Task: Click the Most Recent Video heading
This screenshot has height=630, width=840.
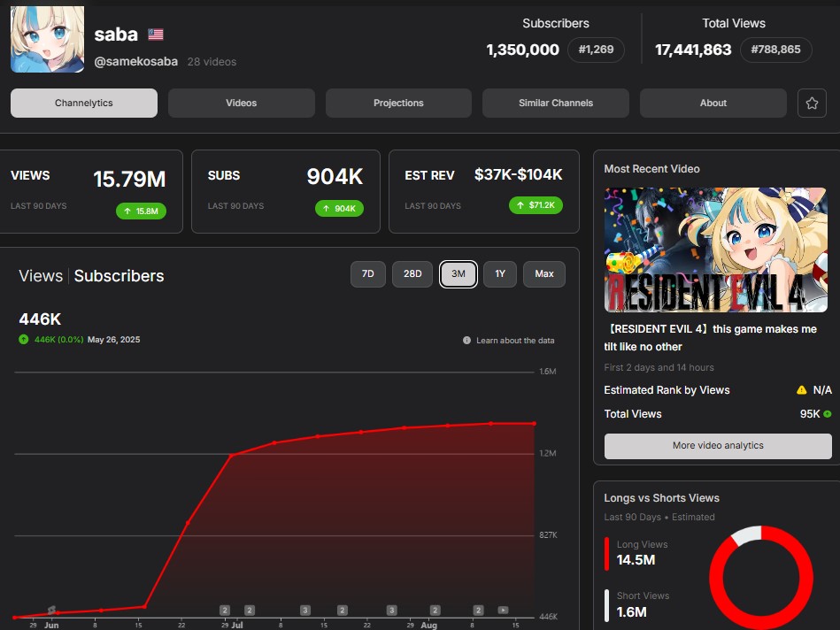Action: (x=652, y=169)
